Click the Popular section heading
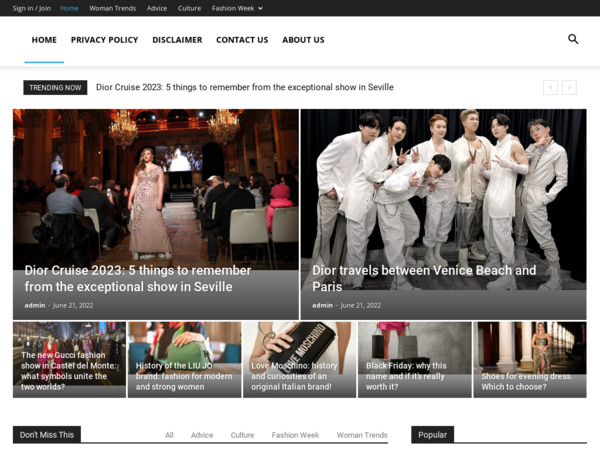 [x=432, y=435]
